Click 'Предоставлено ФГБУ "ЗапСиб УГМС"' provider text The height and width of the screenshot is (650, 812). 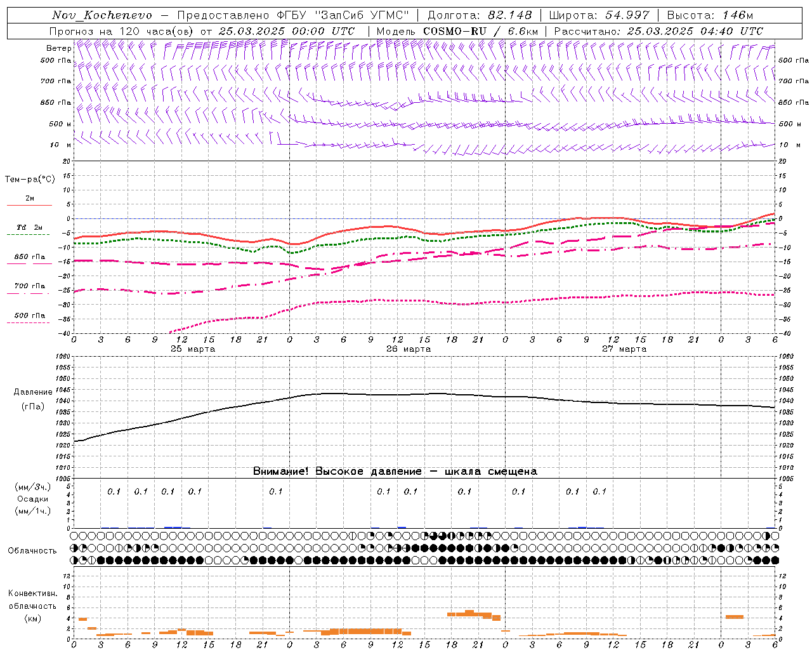click(x=293, y=15)
